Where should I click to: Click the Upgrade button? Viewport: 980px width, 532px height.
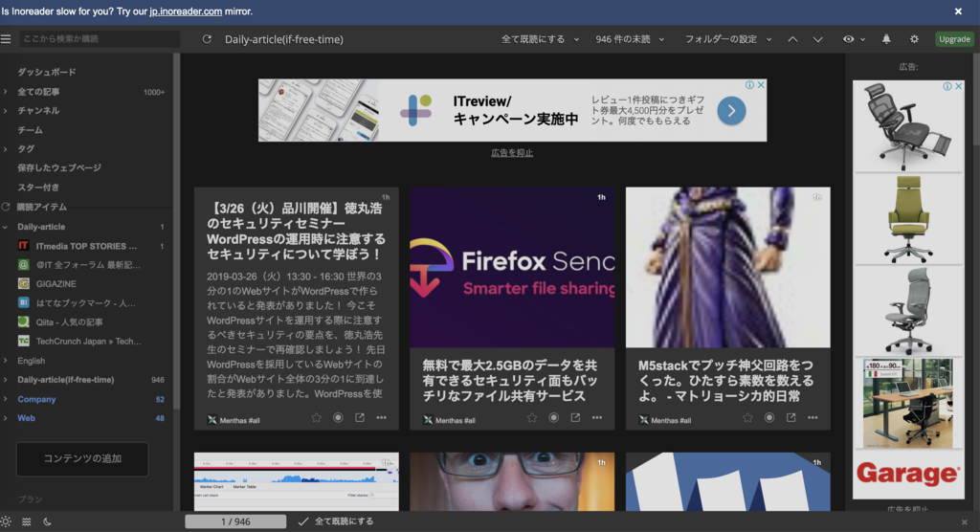click(x=954, y=39)
